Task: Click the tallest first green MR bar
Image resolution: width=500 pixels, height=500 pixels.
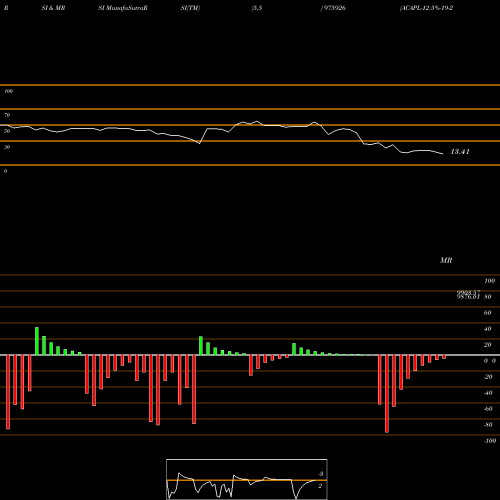Action: coord(37,341)
